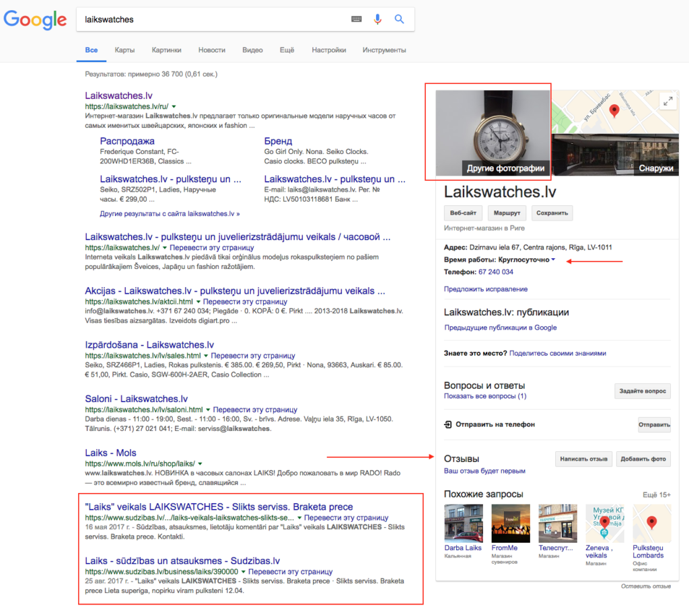The image size is (689, 616).
Task: Click the Google logo
Action: (35, 20)
